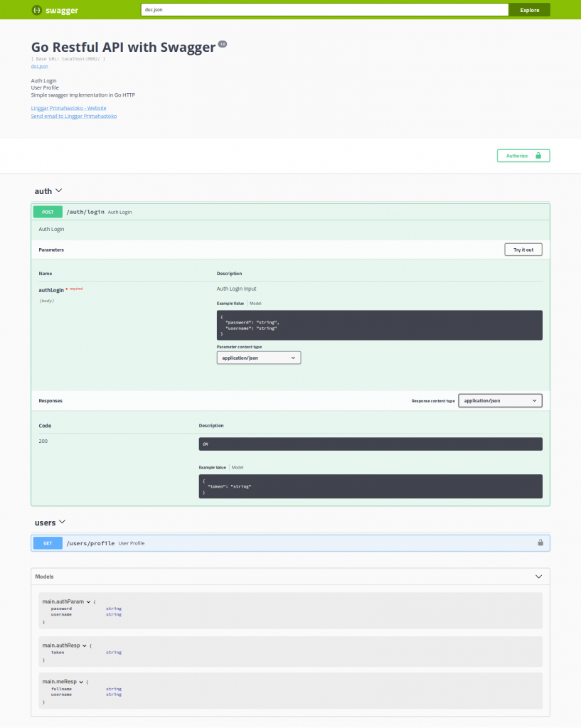Open Parameter content type dropdown

coord(259,358)
